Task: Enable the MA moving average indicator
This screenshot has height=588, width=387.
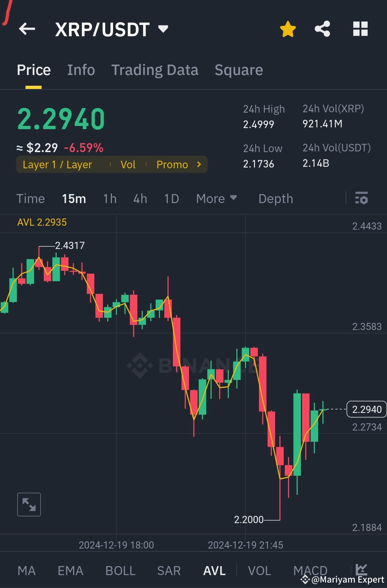Action: [27, 570]
